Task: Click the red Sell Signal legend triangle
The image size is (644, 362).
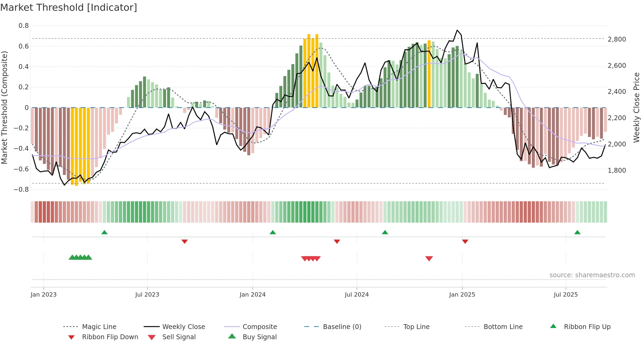Action: click(x=152, y=337)
